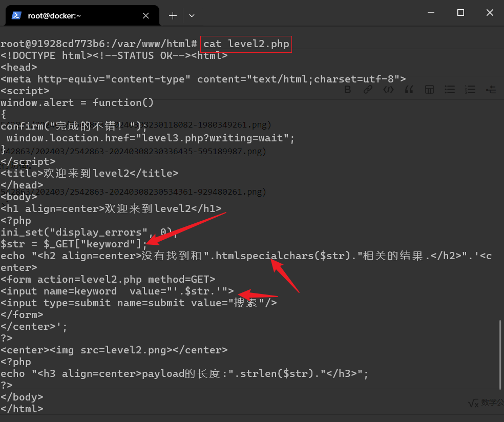Close the root@docker:~ tab

145,15
